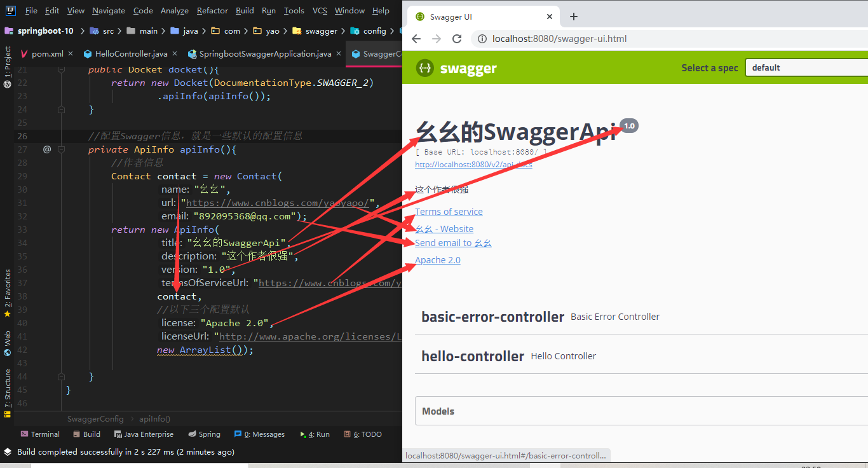868x468 pixels.
Task: Open the Navigate menu
Action: pyautogui.click(x=109, y=11)
